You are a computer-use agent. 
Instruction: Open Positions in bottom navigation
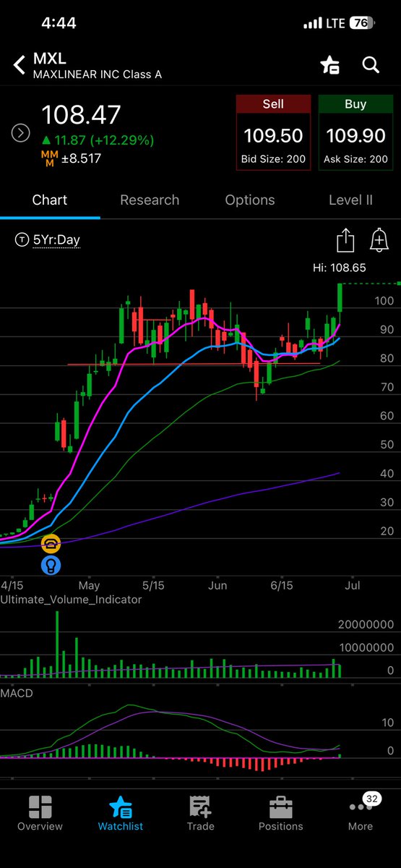point(280,814)
